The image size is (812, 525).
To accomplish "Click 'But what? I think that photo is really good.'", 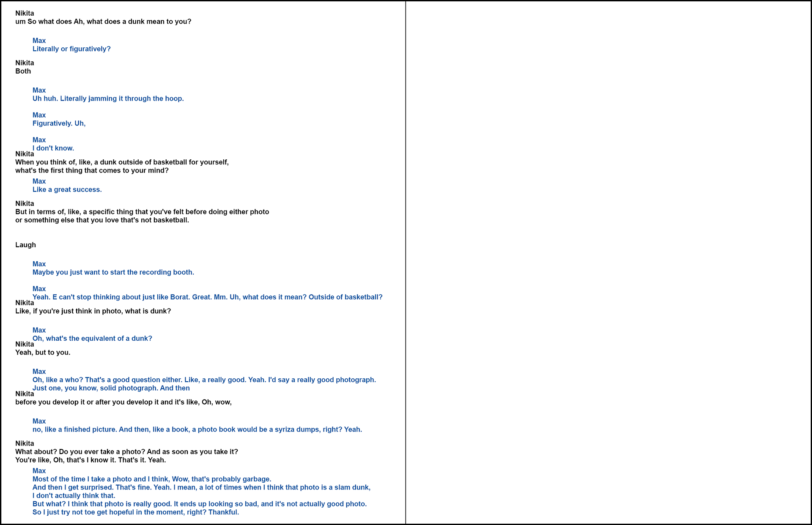I will (x=200, y=504).
